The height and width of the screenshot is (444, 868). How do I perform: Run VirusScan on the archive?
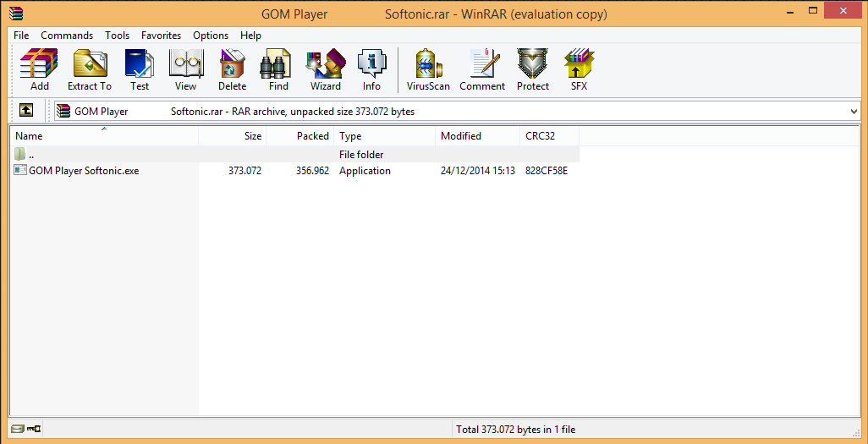click(x=428, y=69)
